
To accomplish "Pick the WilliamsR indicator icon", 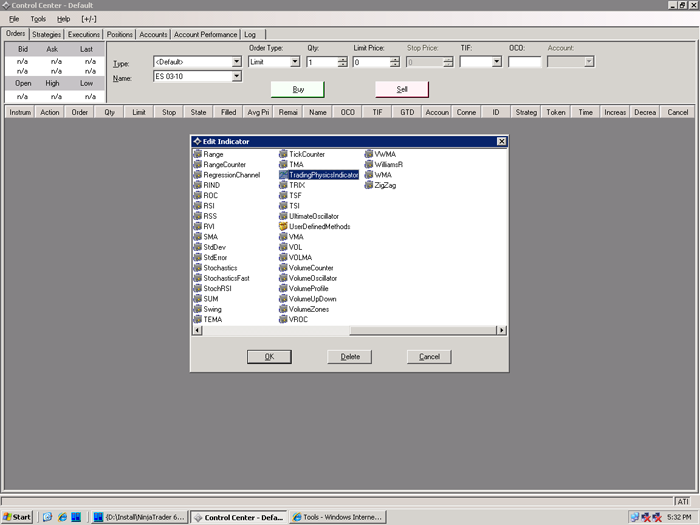I will (x=369, y=164).
